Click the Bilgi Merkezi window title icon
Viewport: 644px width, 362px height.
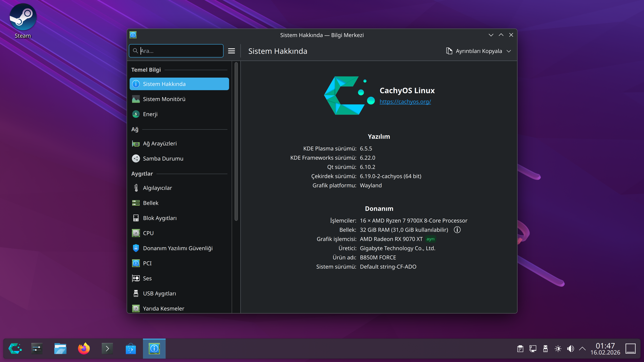133,35
